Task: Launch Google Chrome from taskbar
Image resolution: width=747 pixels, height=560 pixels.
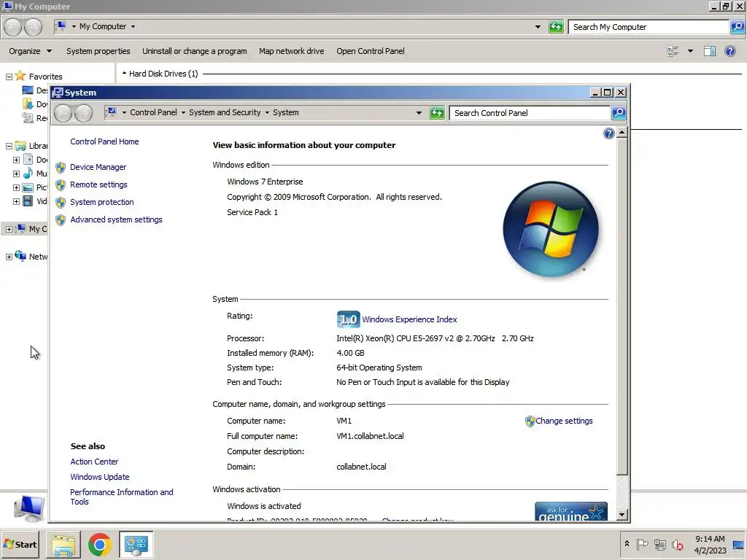Action: pos(99,545)
